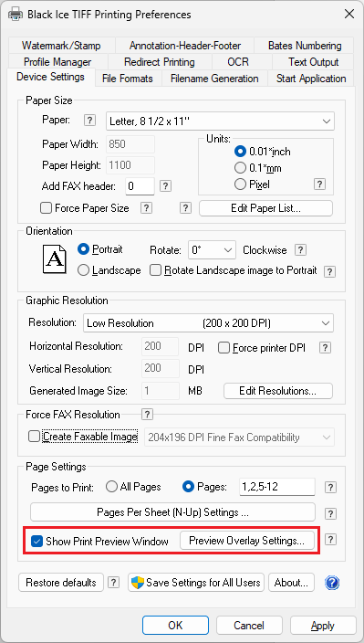Image resolution: width=364 pixels, height=643 pixels.
Task: Click help icon in the Units group
Action: (320, 184)
